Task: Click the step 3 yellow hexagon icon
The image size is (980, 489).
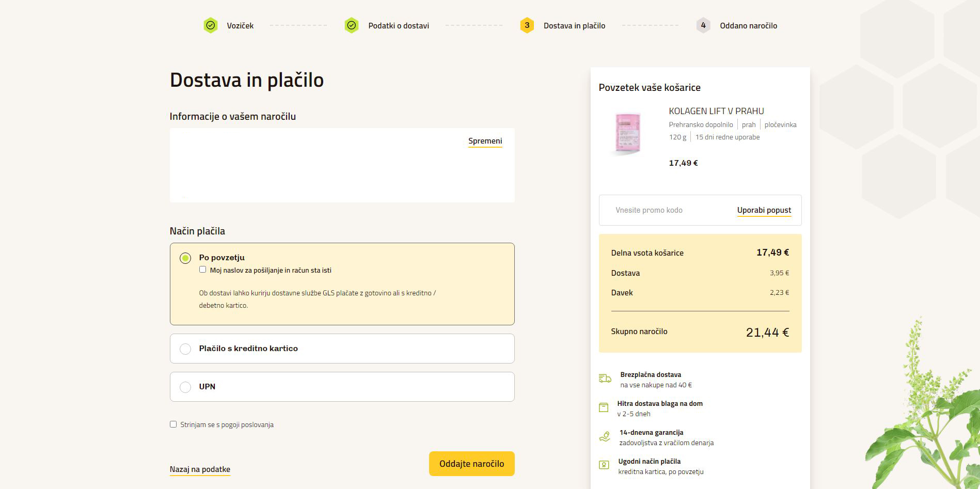Action: coord(527,25)
